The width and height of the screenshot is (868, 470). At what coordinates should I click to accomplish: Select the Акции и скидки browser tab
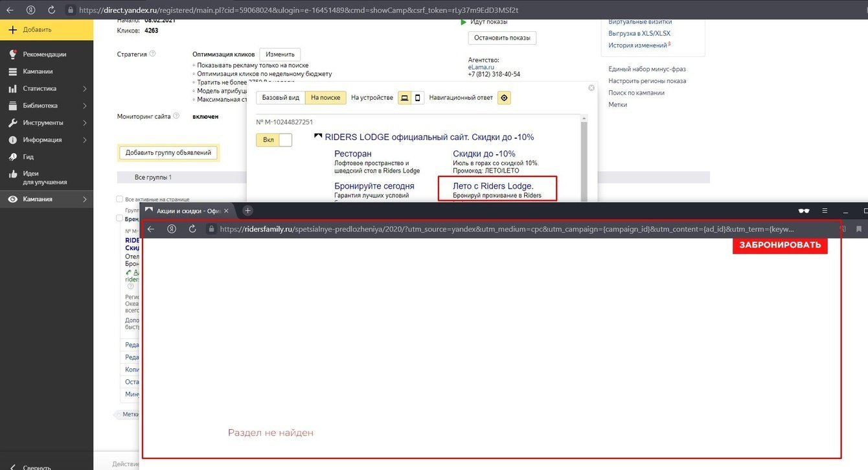pyautogui.click(x=188, y=211)
